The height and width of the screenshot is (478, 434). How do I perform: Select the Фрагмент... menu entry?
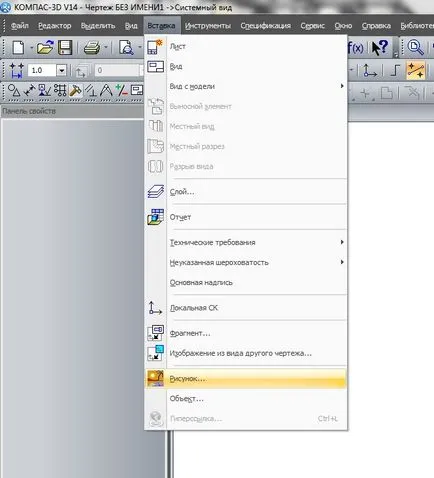[246, 333]
